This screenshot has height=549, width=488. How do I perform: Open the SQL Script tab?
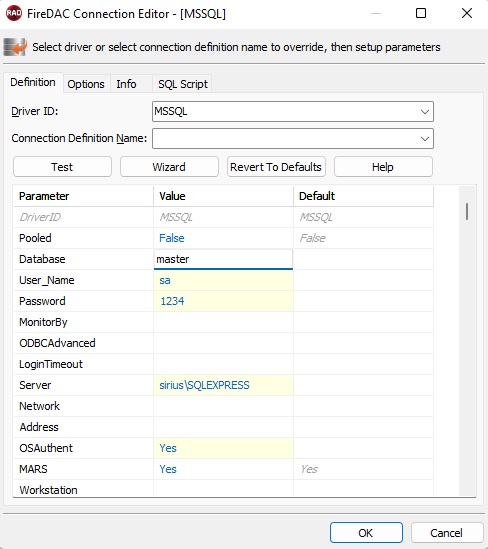click(x=183, y=84)
